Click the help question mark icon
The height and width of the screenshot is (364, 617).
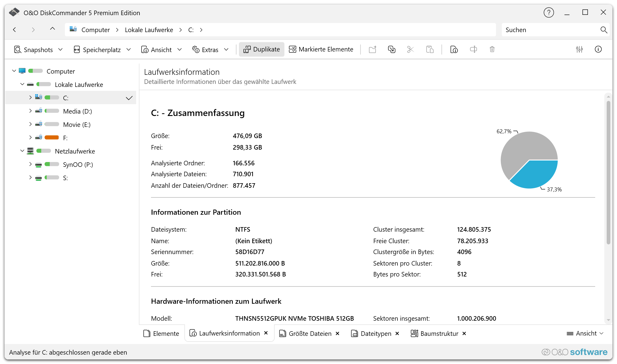click(x=548, y=13)
